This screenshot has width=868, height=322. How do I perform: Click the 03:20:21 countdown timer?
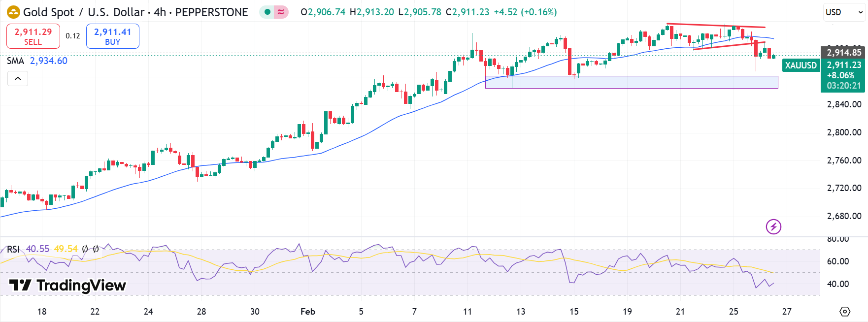point(844,86)
